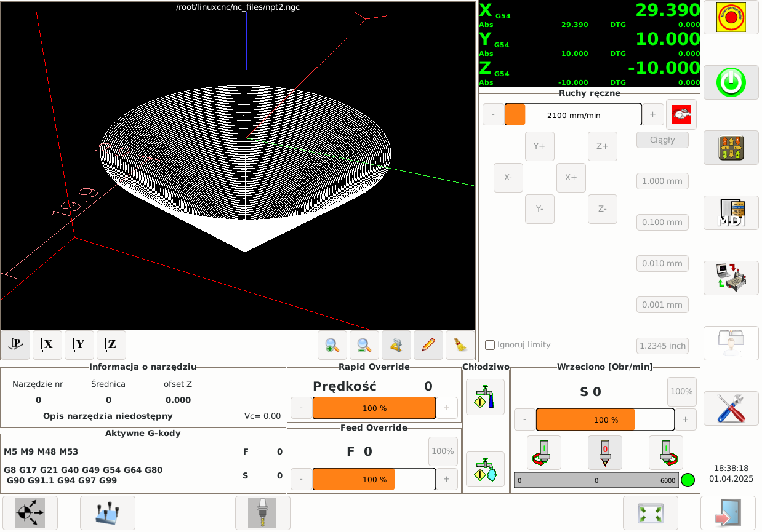
Task: Increase jog speed with plus button
Action: click(x=653, y=114)
